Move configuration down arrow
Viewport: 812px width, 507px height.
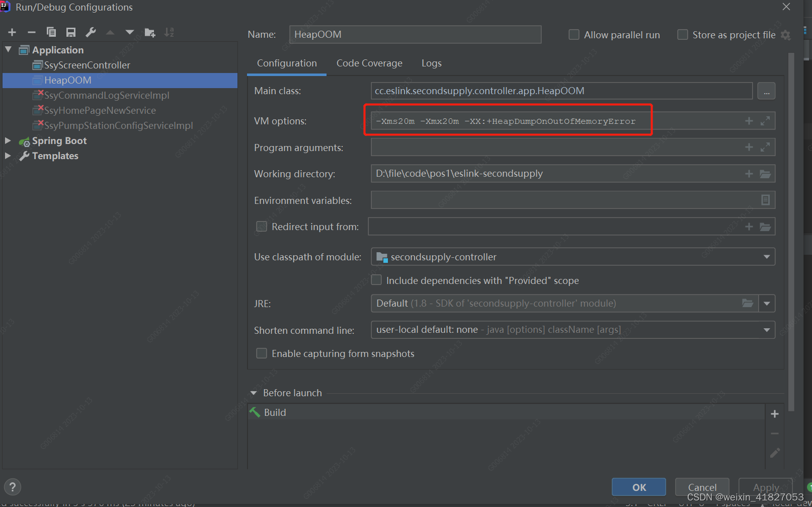(129, 32)
